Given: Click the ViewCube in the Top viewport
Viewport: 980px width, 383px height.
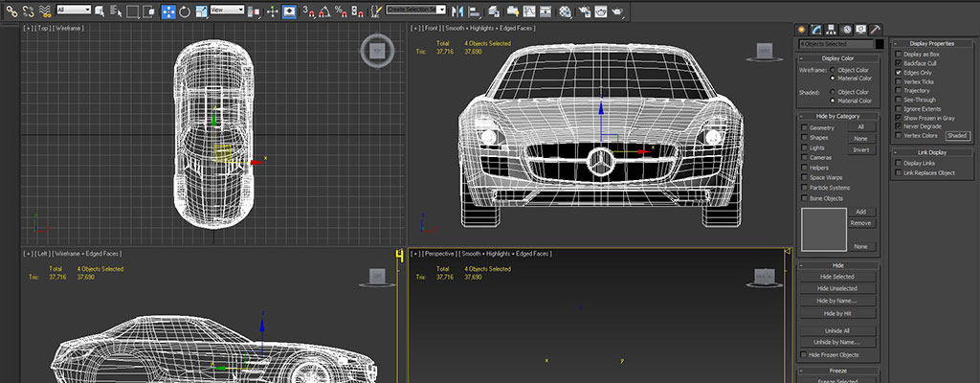Looking at the screenshot, I should pos(377,51).
